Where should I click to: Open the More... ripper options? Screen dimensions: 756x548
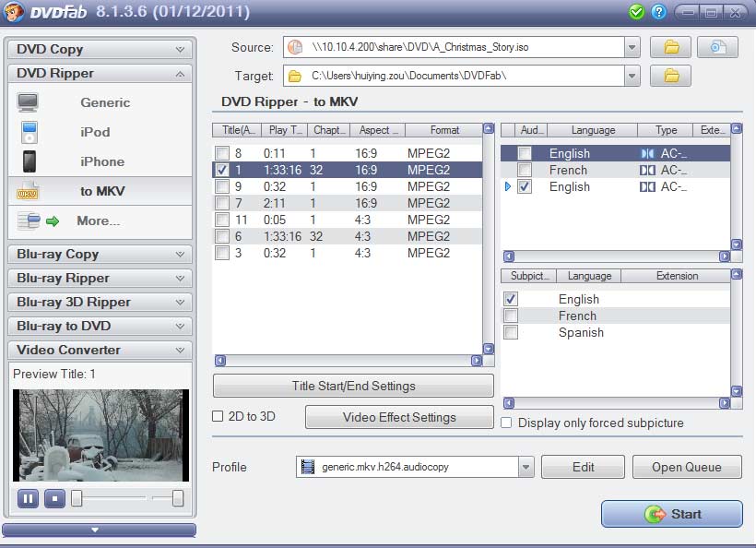pos(98,220)
